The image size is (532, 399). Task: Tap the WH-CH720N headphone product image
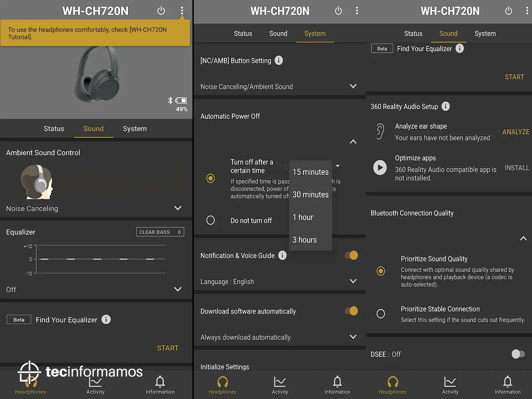pyautogui.click(x=97, y=74)
